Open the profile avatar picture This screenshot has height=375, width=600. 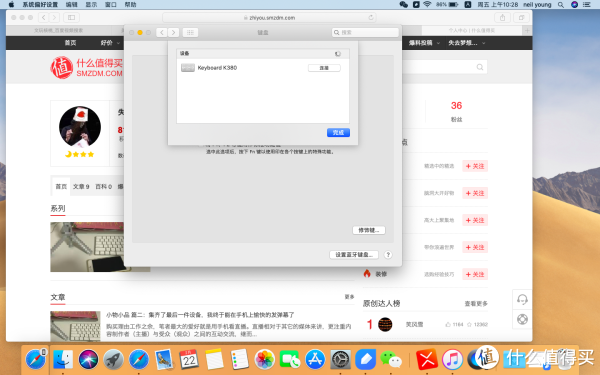pyautogui.click(x=80, y=127)
